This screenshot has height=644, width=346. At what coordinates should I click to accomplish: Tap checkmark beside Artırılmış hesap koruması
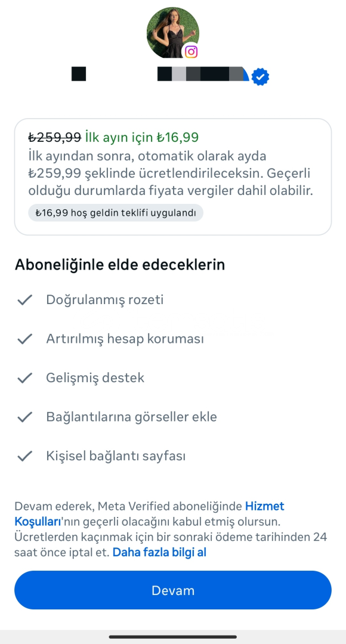25,339
